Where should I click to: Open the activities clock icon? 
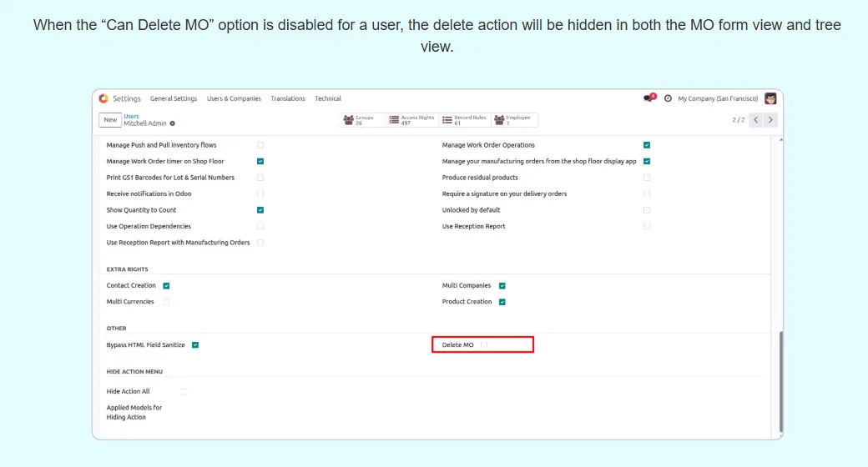(668, 98)
